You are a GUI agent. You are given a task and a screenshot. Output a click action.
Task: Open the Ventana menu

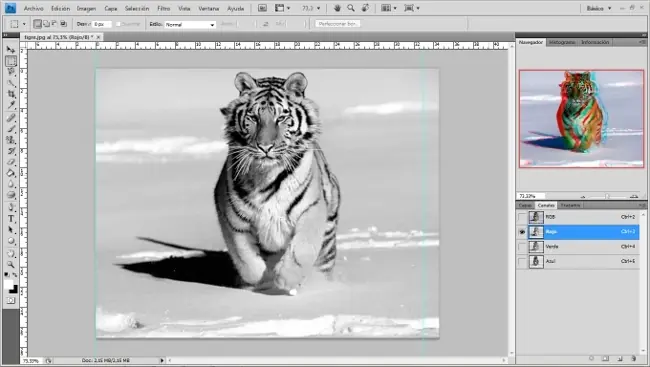pos(209,8)
